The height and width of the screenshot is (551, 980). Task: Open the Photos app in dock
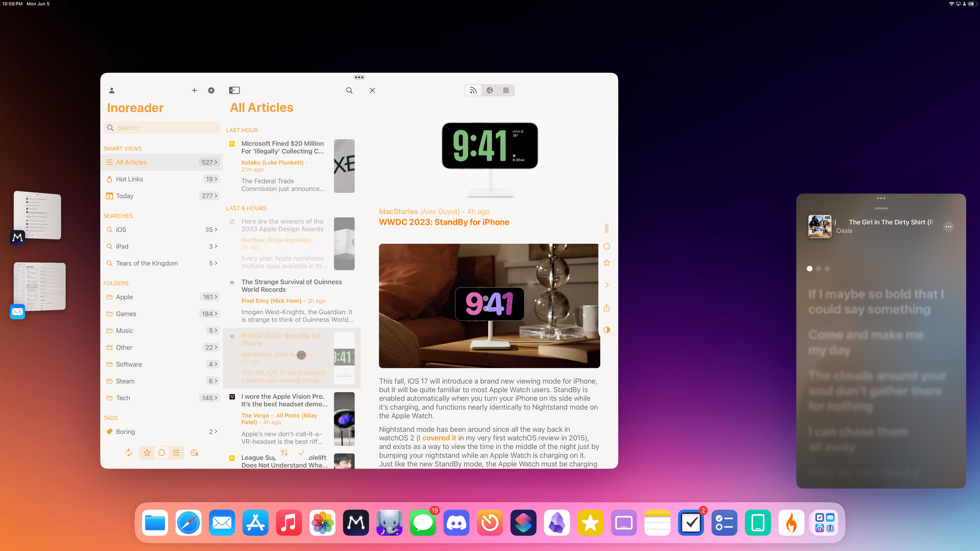click(323, 523)
